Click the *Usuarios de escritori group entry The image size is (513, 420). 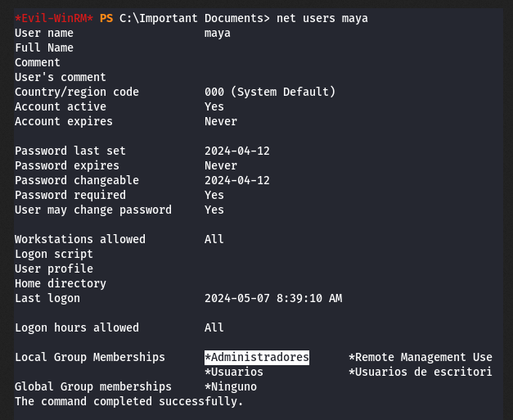[x=421, y=372]
